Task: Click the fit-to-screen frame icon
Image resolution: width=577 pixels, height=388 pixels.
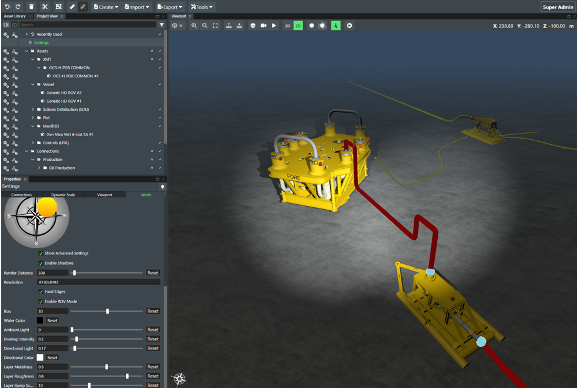Action: coord(215,26)
